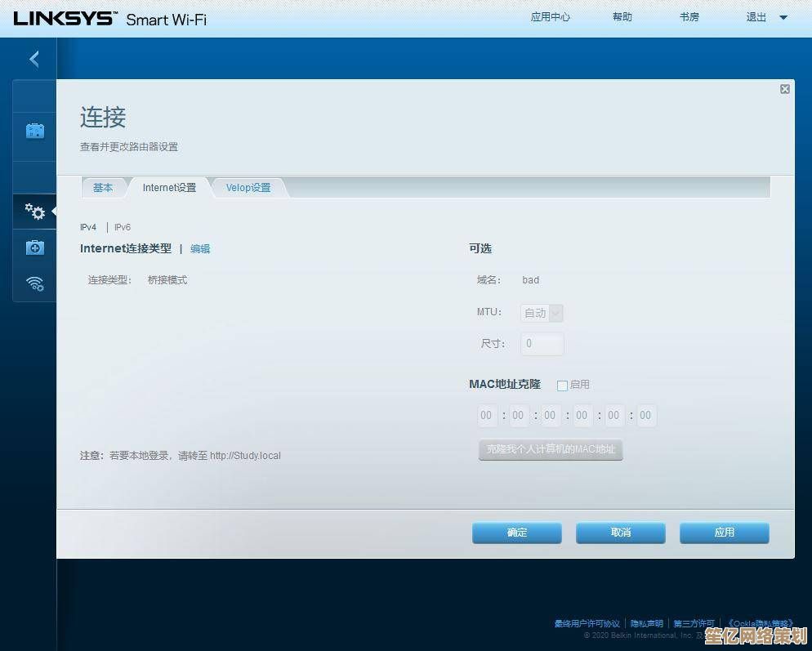812x651 pixels.
Task: Open the parental controls briefcase icon
Action: point(35,131)
